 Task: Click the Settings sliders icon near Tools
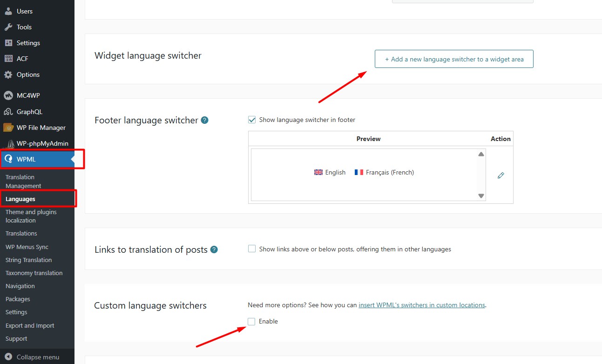pyautogui.click(x=8, y=43)
